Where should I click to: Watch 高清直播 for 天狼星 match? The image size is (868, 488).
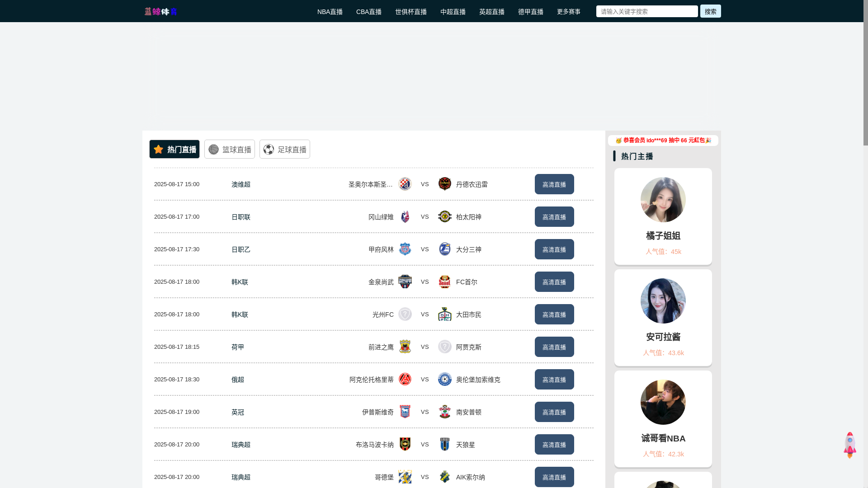coord(554,444)
